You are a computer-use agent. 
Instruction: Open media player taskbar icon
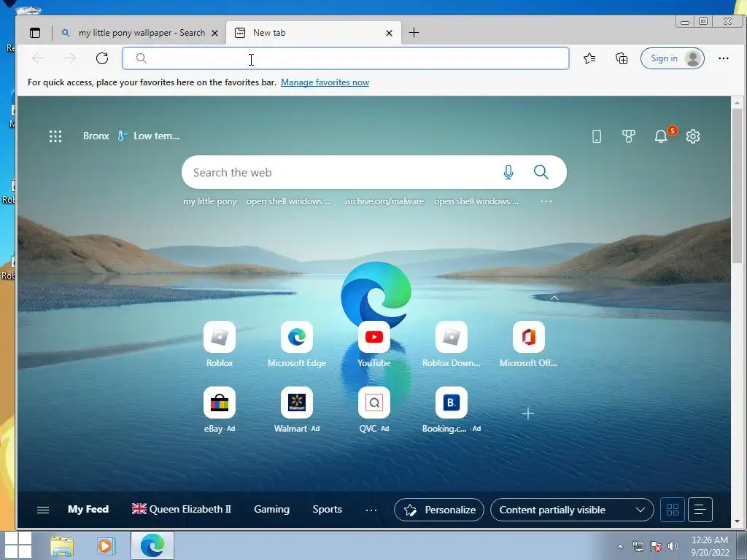pyautogui.click(x=106, y=545)
